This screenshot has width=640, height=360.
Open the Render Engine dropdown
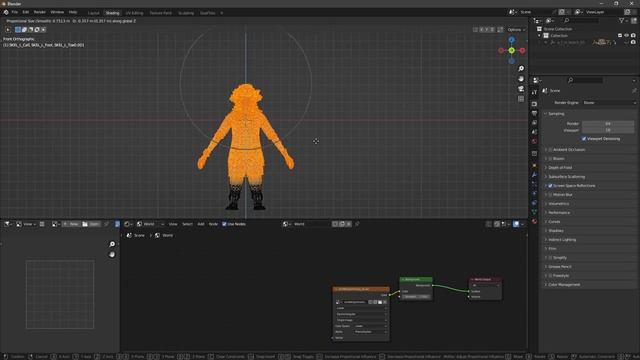[609, 103]
